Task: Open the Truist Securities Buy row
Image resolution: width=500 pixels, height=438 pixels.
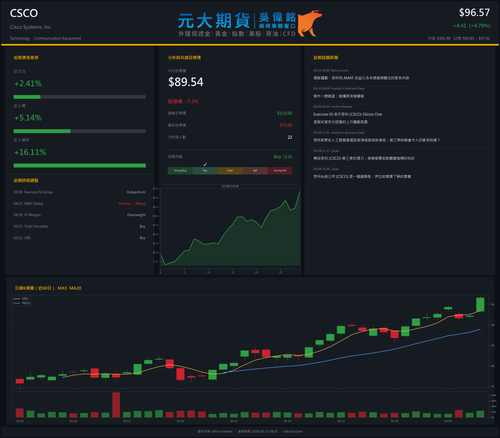Action: point(79,226)
